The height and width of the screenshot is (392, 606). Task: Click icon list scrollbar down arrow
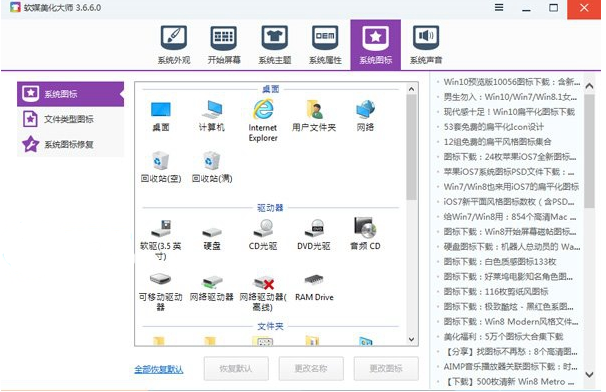tap(411, 339)
